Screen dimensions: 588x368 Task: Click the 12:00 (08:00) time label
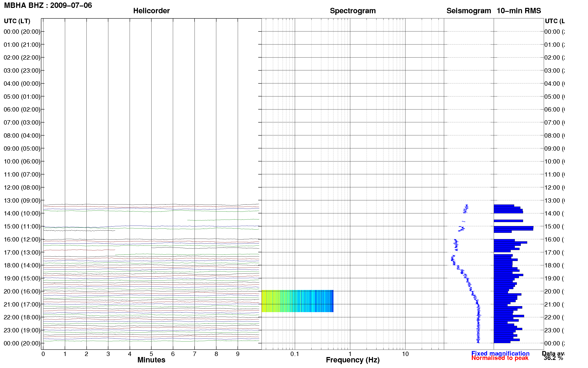pos(22,187)
